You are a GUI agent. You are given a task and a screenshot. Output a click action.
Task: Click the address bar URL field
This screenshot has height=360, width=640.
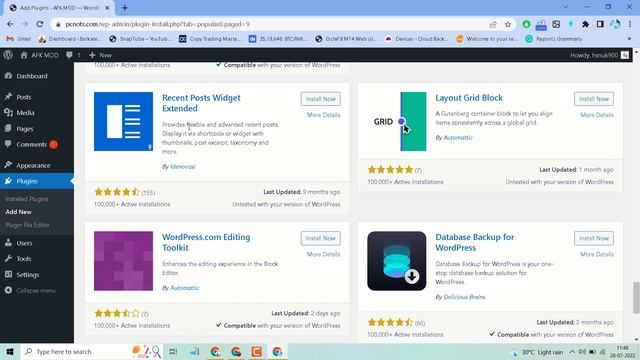(269, 24)
